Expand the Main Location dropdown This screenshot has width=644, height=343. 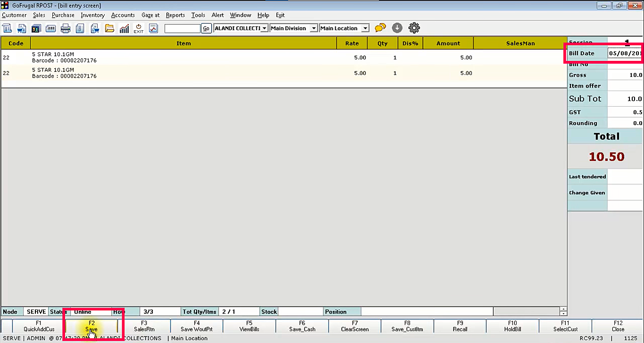(x=365, y=28)
